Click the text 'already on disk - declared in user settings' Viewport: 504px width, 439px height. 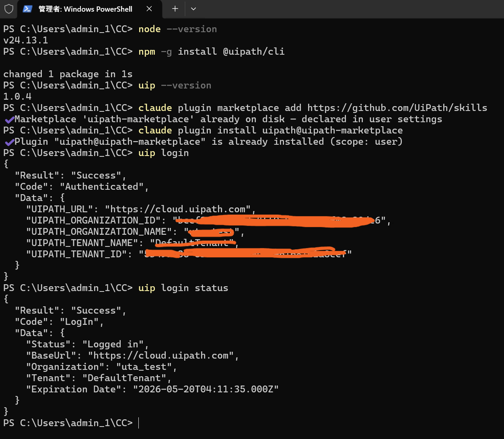tap(321, 119)
